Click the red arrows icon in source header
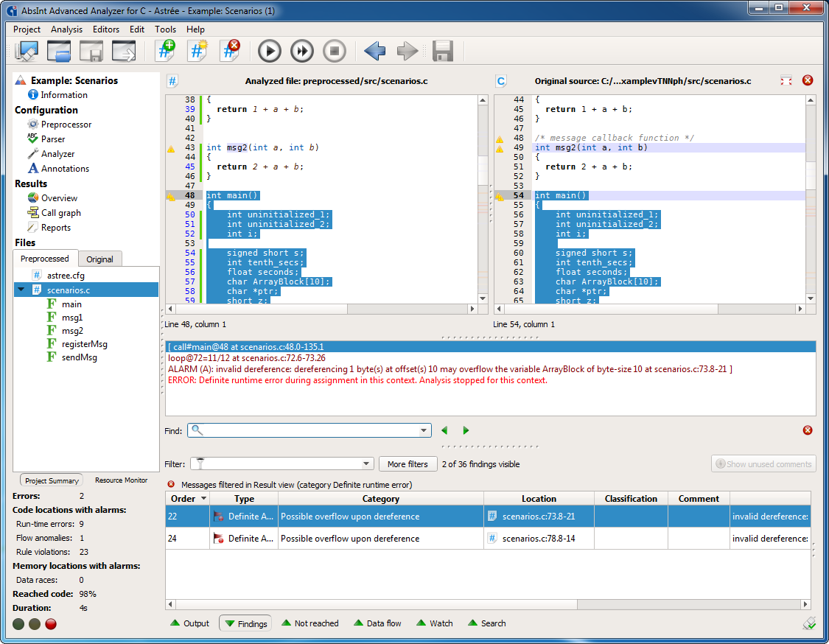829x644 pixels. [786, 81]
